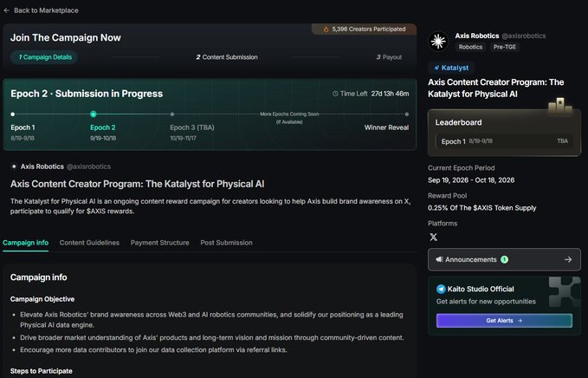Open the X platform icon
Image resolution: width=588 pixels, height=378 pixels.
(434, 237)
